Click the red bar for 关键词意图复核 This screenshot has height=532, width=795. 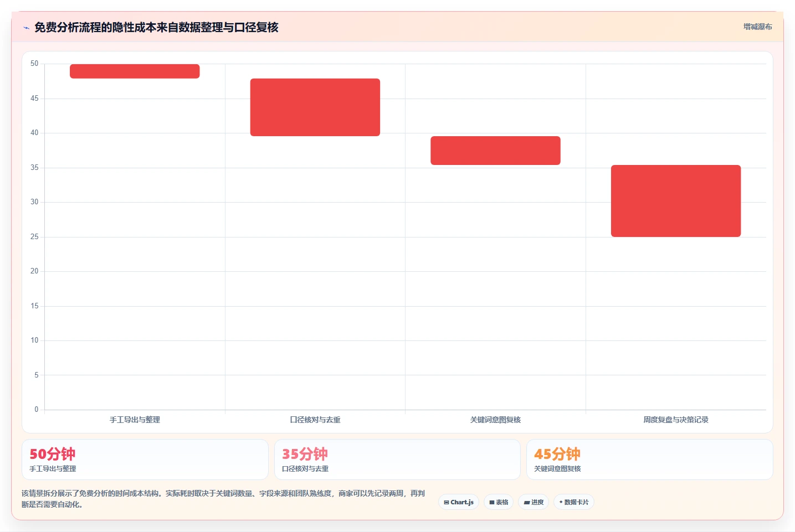point(495,151)
